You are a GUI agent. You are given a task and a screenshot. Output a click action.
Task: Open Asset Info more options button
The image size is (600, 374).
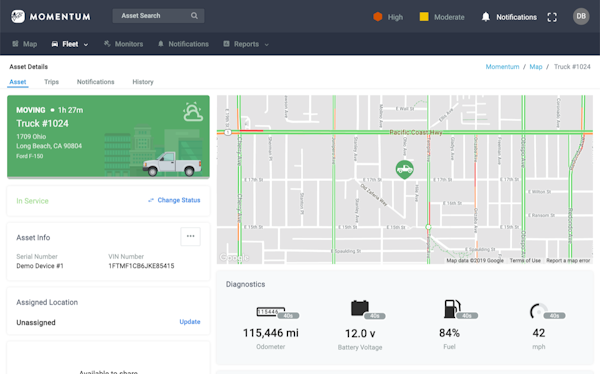191,236
